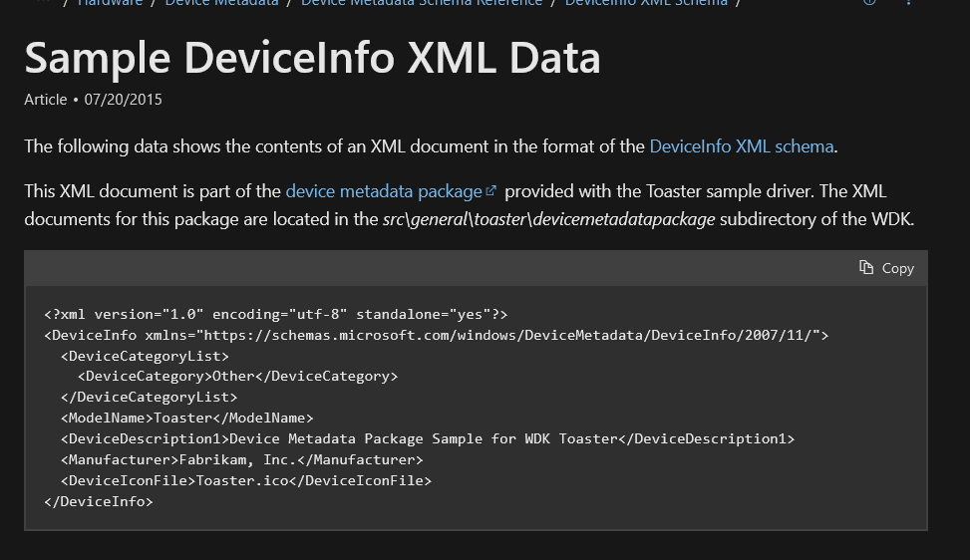The width and height of the screenshot is (970, 560).
Task: Click the article date 07/20/2015
Action: (x=123, y=100)
